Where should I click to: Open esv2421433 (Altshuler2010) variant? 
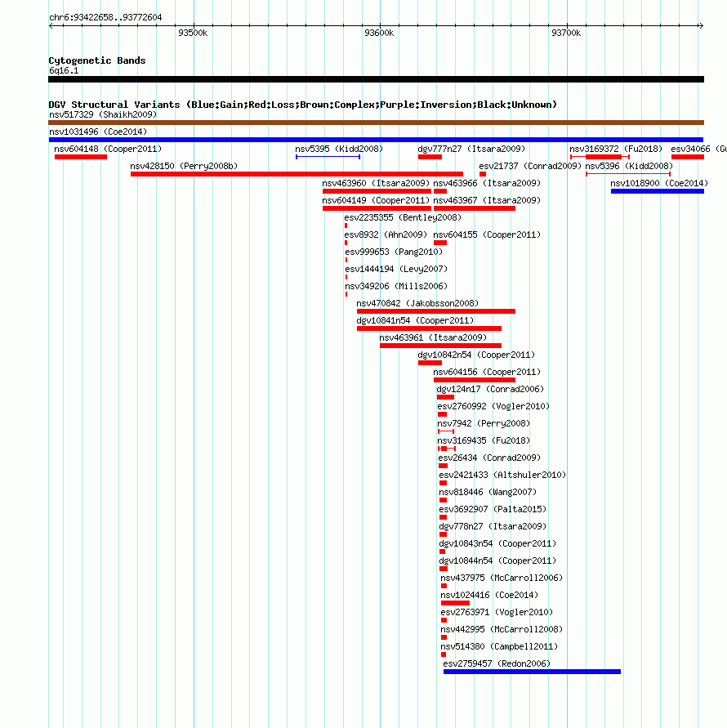pyautogui.click(x=502, y=476)
